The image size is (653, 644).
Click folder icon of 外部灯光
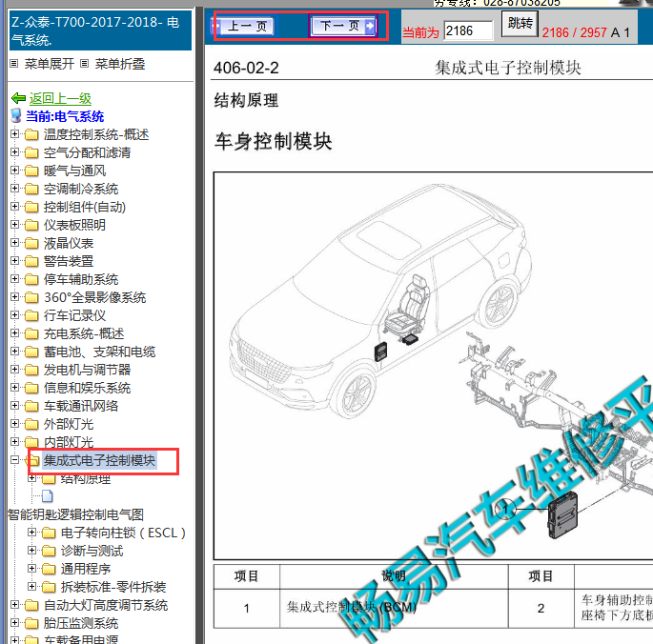(31, 424)
